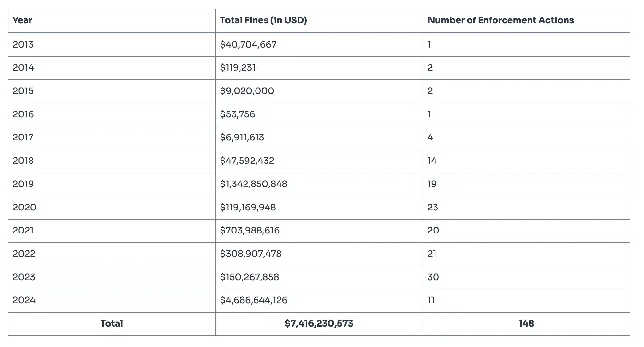Viewport: 644px width, 347px height.
Task: Select the total enforcement actions 148
Action: click(x=526, y=323)
